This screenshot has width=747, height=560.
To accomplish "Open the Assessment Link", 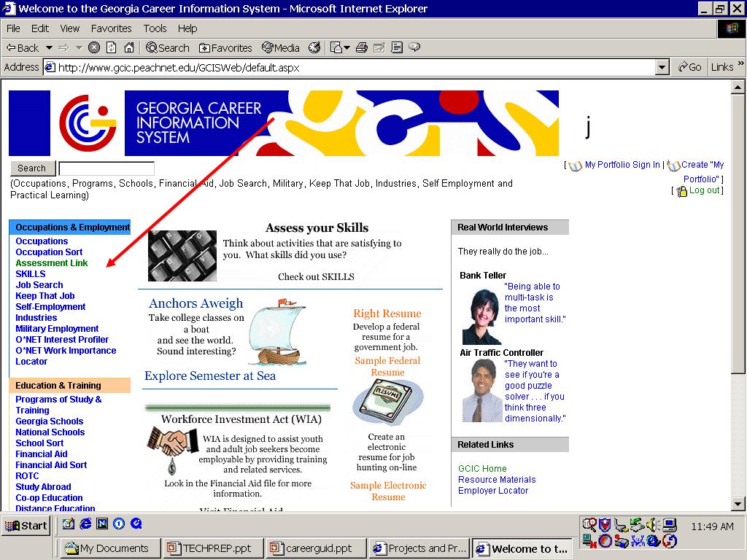I will pos(52,262).
